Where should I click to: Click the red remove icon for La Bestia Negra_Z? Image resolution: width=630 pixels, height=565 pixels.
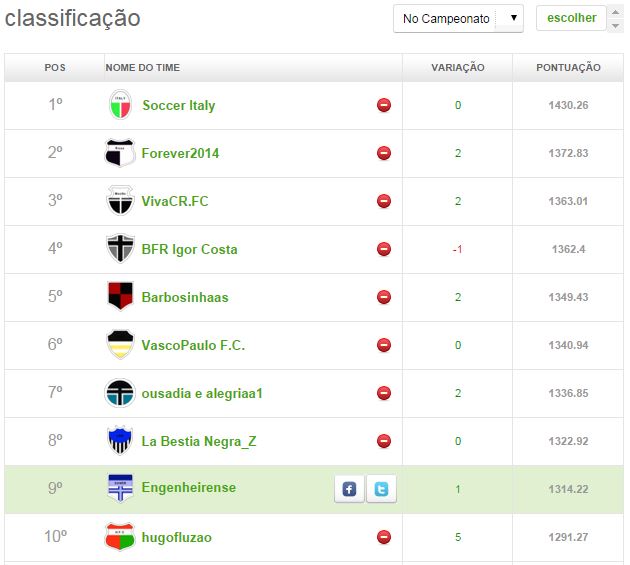384,441
